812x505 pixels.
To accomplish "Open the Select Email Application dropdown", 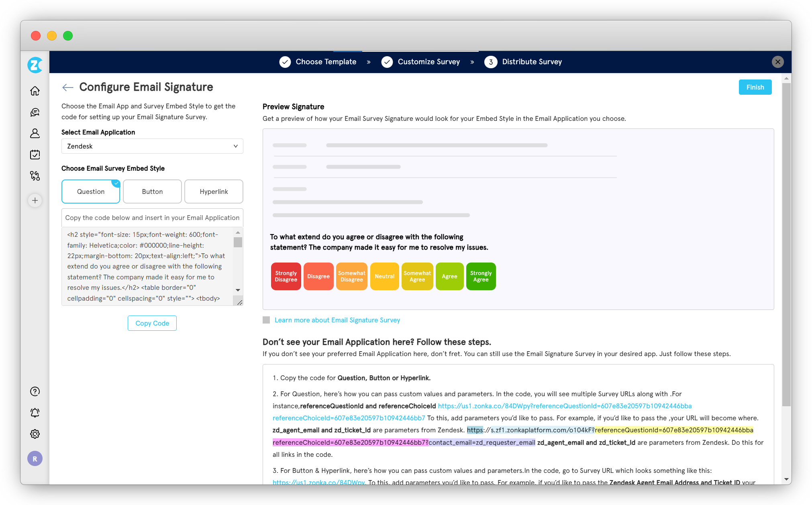I will click(152, 146).
